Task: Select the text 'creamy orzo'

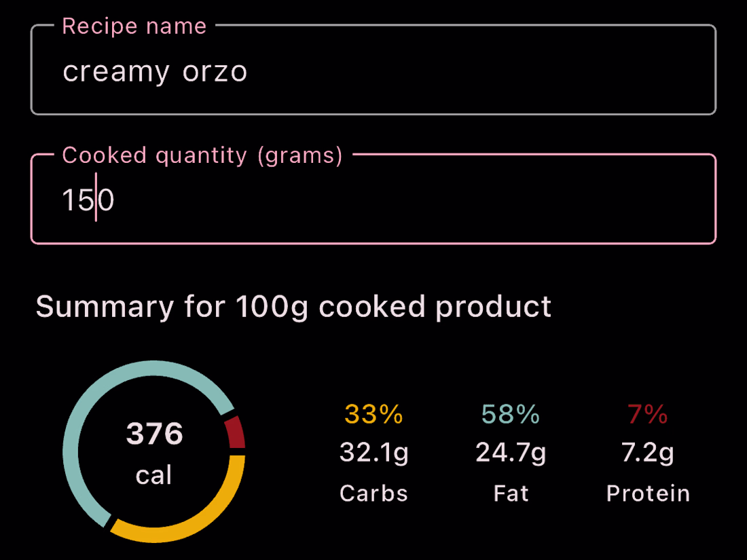Action: pos(155,71)
